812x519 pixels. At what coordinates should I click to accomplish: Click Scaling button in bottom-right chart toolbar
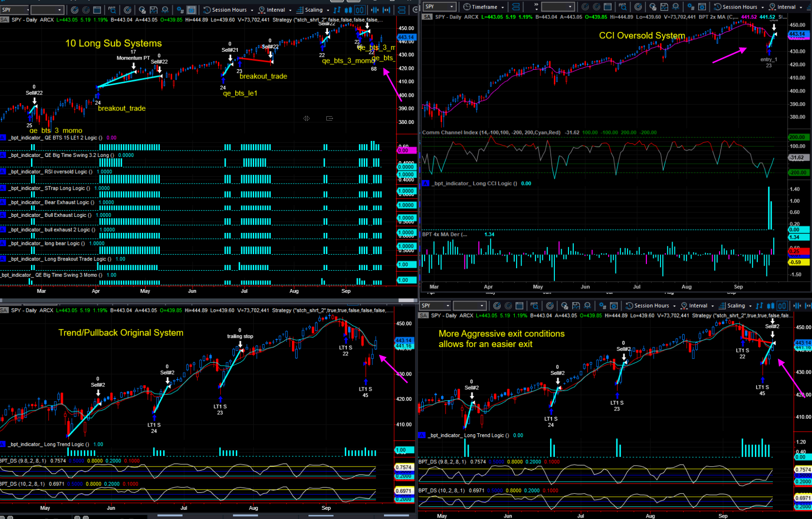coord(735,305)
